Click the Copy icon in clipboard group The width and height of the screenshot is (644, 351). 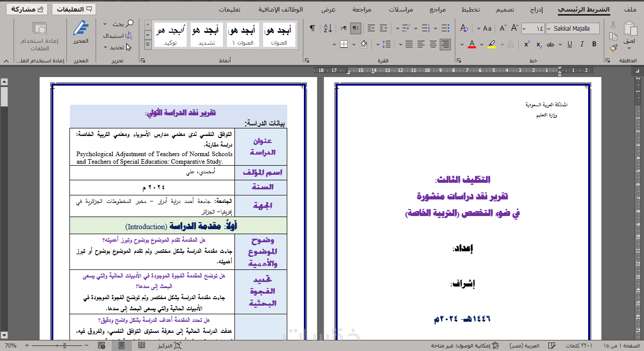(613, 36)
